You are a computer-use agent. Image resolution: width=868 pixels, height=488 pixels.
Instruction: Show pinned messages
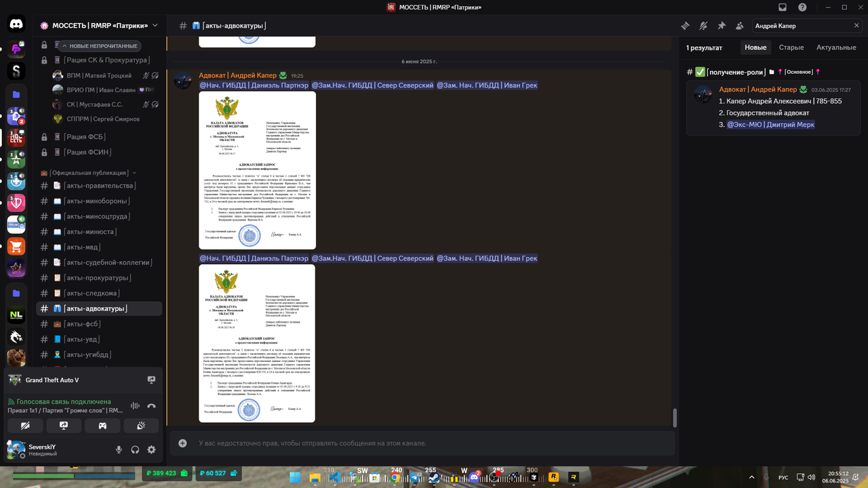point(722,26)
